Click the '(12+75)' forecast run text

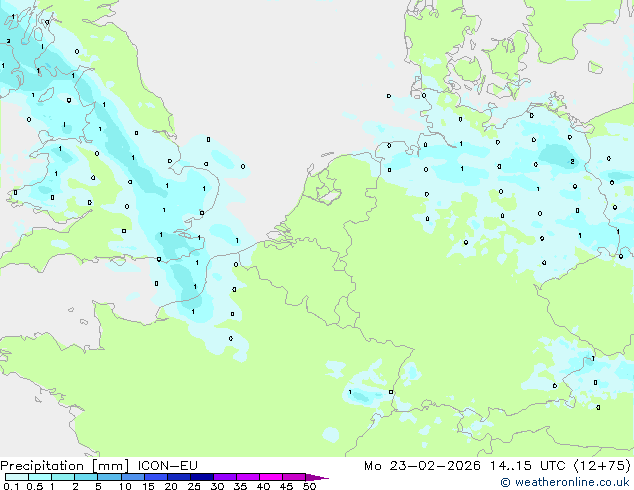(602, 466)
